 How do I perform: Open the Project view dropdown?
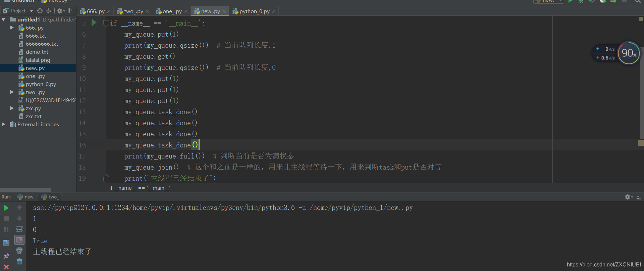click(32, 11)
